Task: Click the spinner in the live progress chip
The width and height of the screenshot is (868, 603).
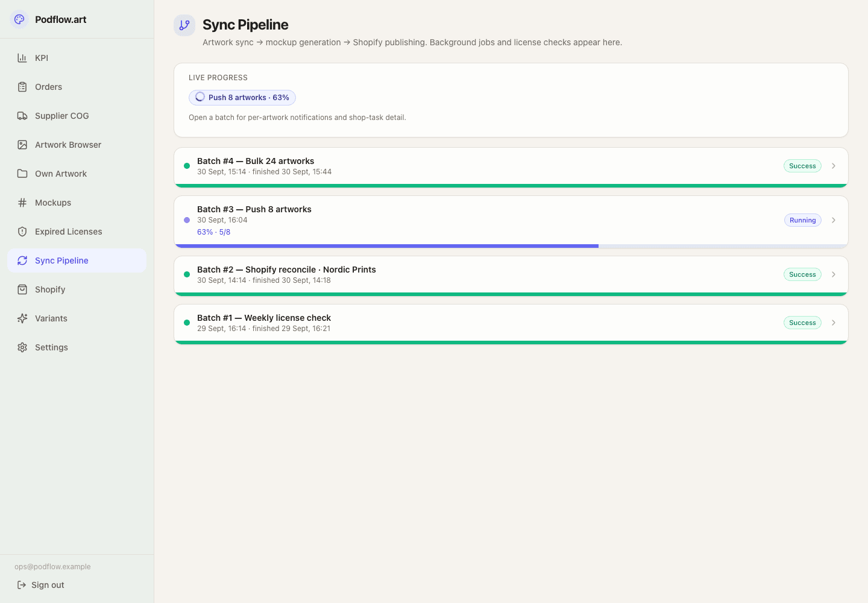Action: (x=200, y=97)
